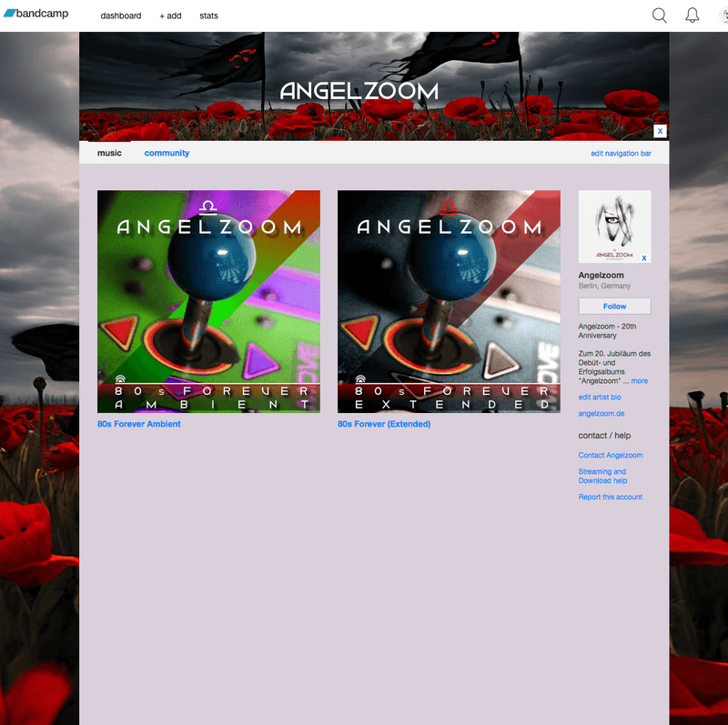Click Report this account link
The width and height of the screenshot is (728, 725).
(x=610, y=497)
